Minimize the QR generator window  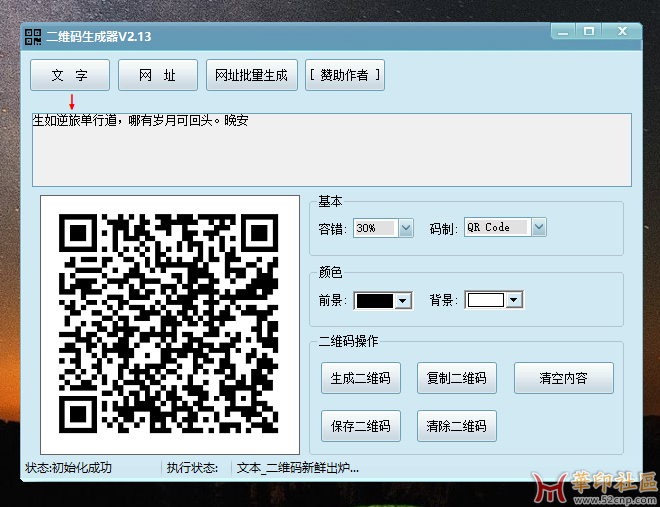point(564,32)
